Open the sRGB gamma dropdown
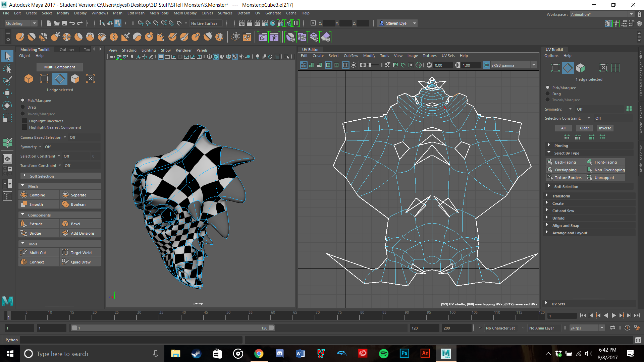This screenshot has width=644, height=362. click(514, 65)
